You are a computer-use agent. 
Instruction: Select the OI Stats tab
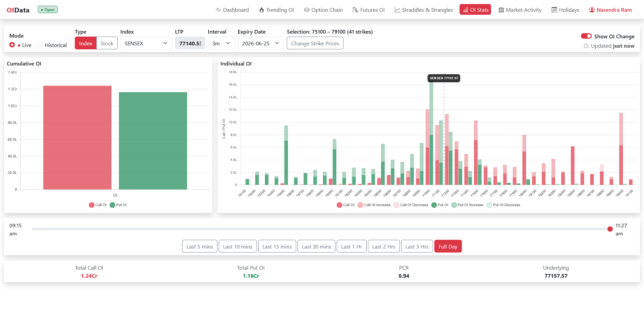[x=475, y=10]
